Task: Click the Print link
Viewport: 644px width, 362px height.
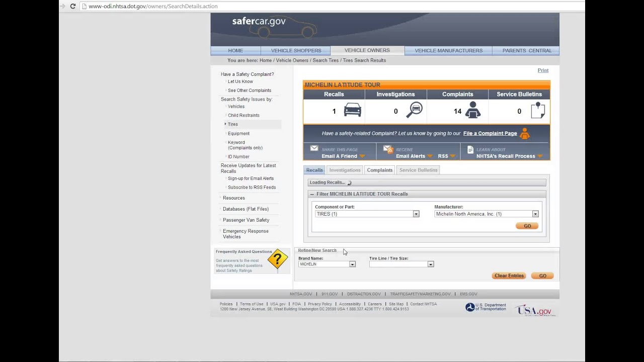Action: 543,70
